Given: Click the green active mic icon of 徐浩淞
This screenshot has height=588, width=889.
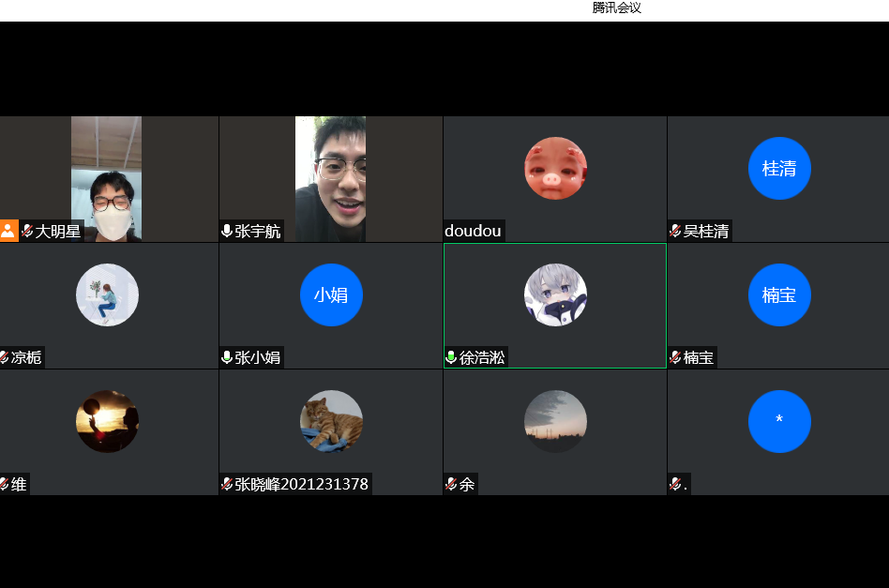Looking at the screenshot, I should [x=451, y=357].
